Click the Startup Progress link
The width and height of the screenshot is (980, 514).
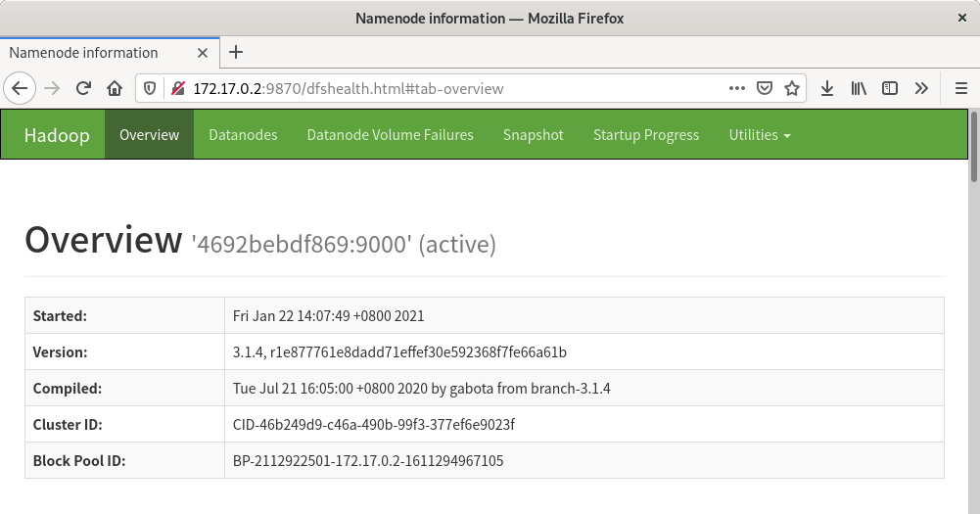[646, 135]
